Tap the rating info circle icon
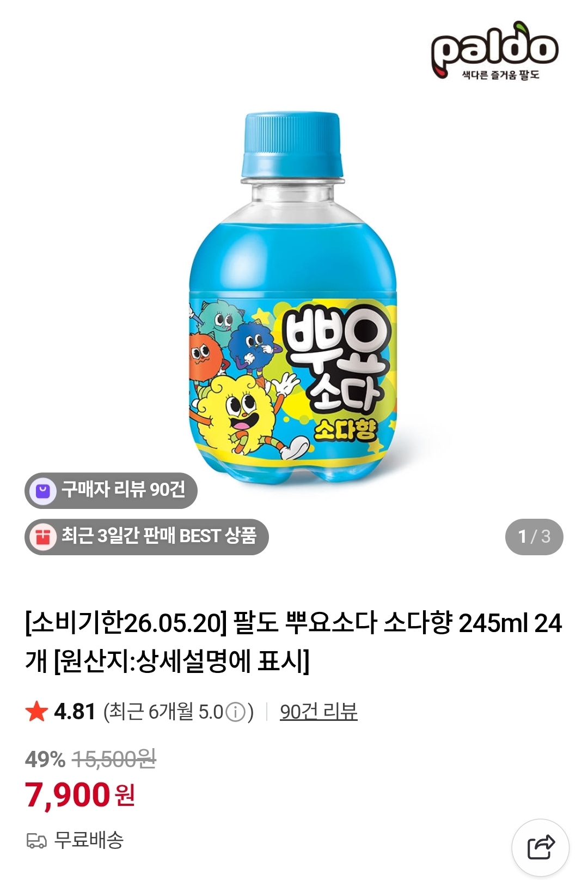This screenshot has width=588, height=880. click(235, 712)
